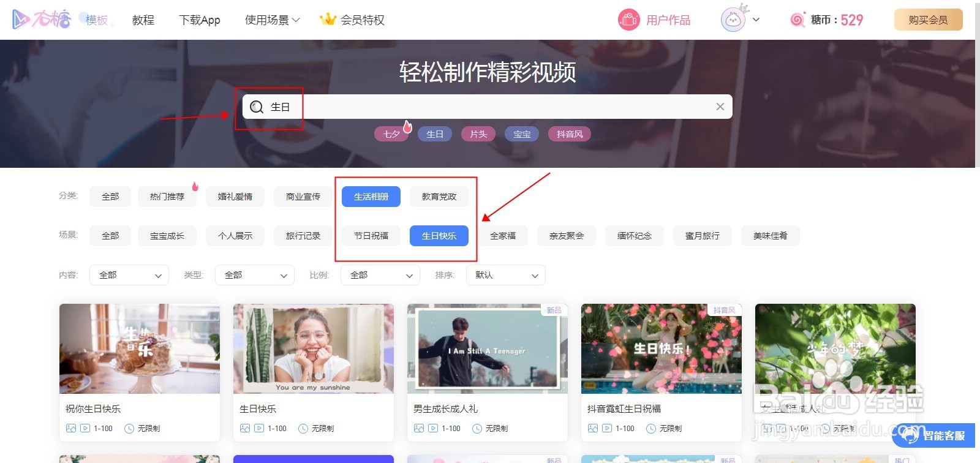Open the 智能客服 headset icon
Screen dimensions: 980x463
pos(910,435)
